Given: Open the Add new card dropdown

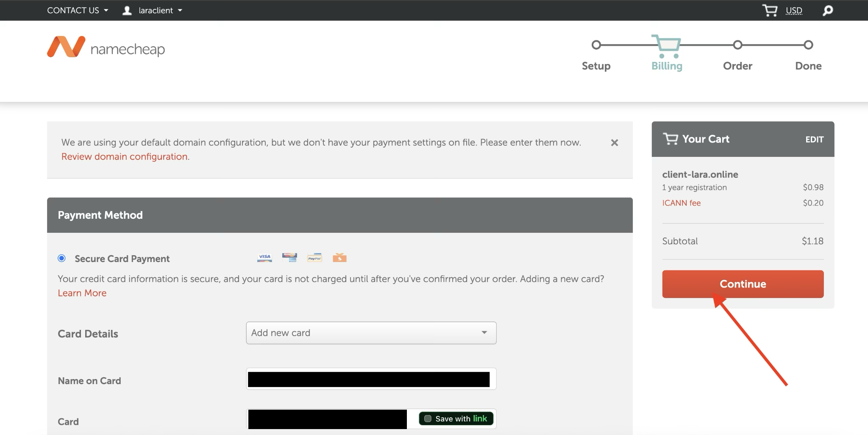Looking at the screenshot, I should click(371, 333).
